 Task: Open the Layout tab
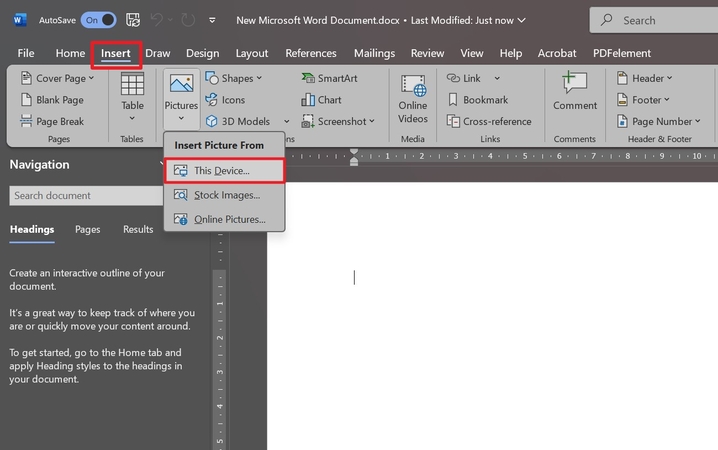(x=252, y=53)
